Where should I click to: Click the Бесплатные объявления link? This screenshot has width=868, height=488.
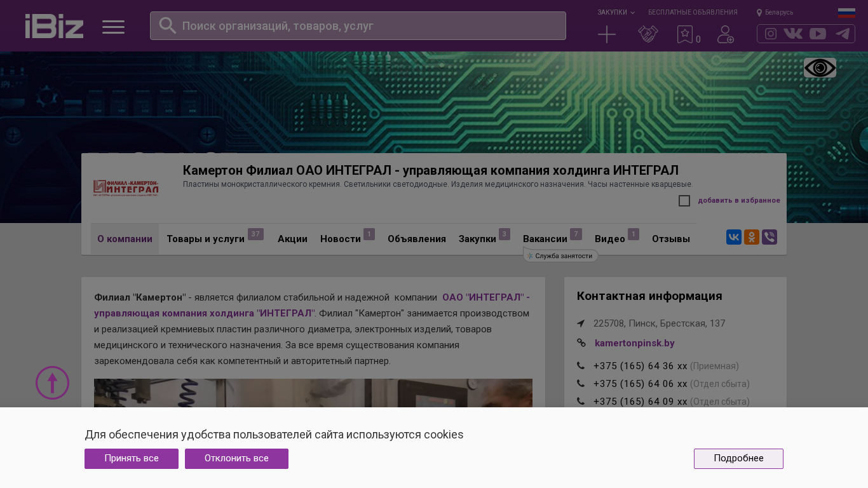693,12
